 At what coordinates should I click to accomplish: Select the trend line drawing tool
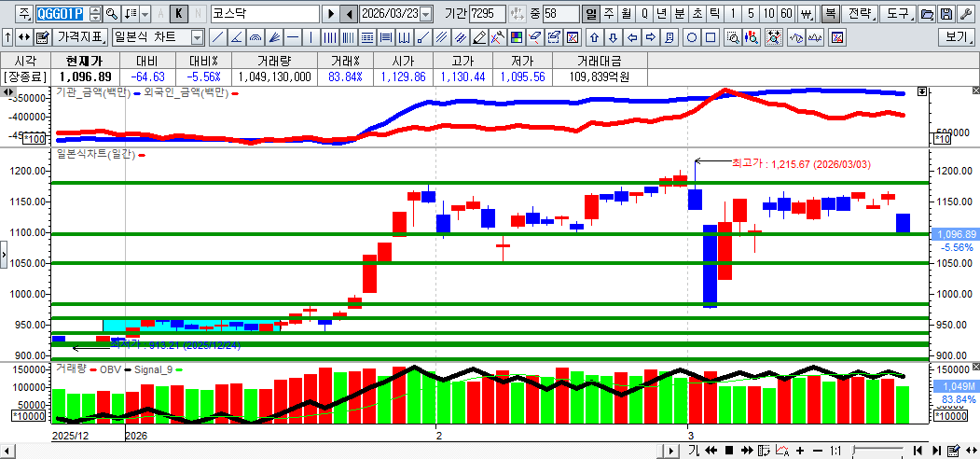pyautogui.click(x=216, y=37)
